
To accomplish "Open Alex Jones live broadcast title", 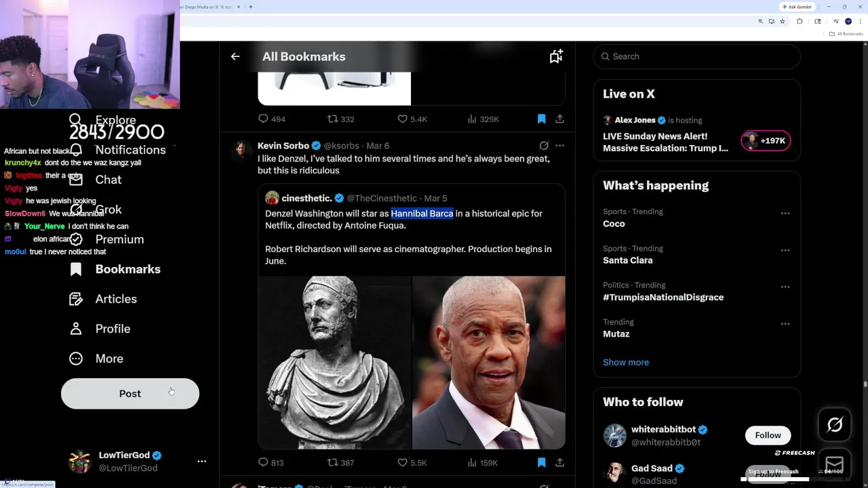I will (665, 142).
